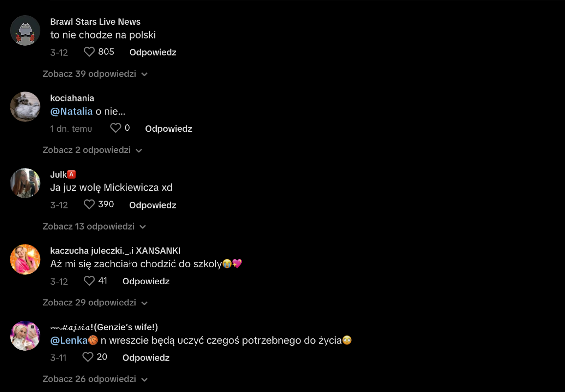The height and width of the screenshot is (392, 565).
Task: Open kaczucha juleczki's orange avatar
Action: click(x=25, y=259)
